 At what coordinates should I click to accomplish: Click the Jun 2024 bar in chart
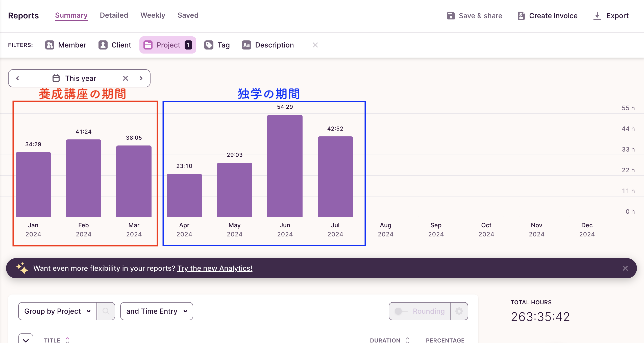[285, 166]
